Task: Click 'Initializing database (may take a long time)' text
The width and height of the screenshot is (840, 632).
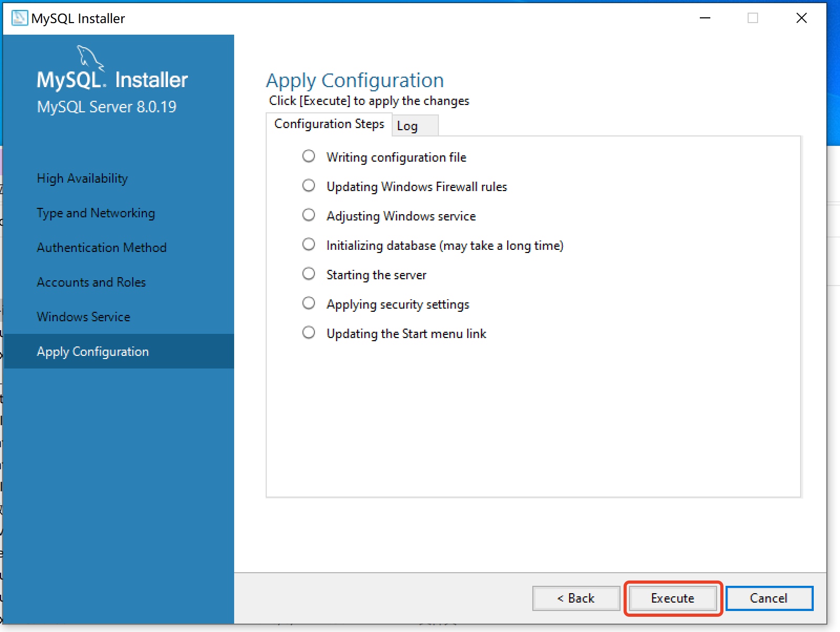Action: tap(445, 246)
